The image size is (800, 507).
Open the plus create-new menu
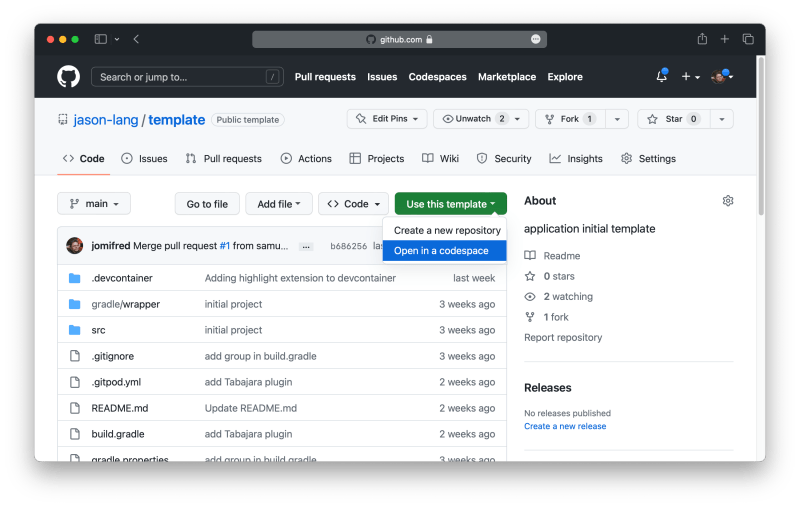tap(690, 77)
